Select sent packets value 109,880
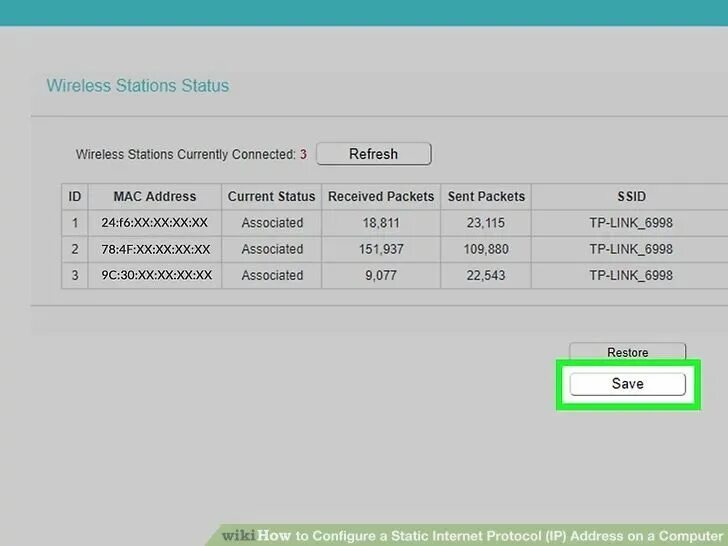This screenshot has width=728, height=546. pyautogui.click(x=486, y=249)
